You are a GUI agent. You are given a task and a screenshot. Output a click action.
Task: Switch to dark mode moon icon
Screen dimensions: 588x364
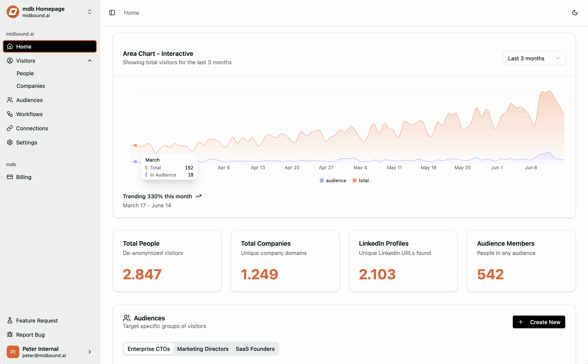(x=575, y=13)
